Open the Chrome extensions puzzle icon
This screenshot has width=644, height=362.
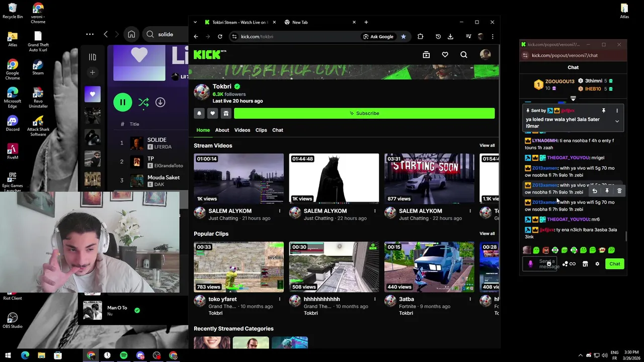click(420, 36)
